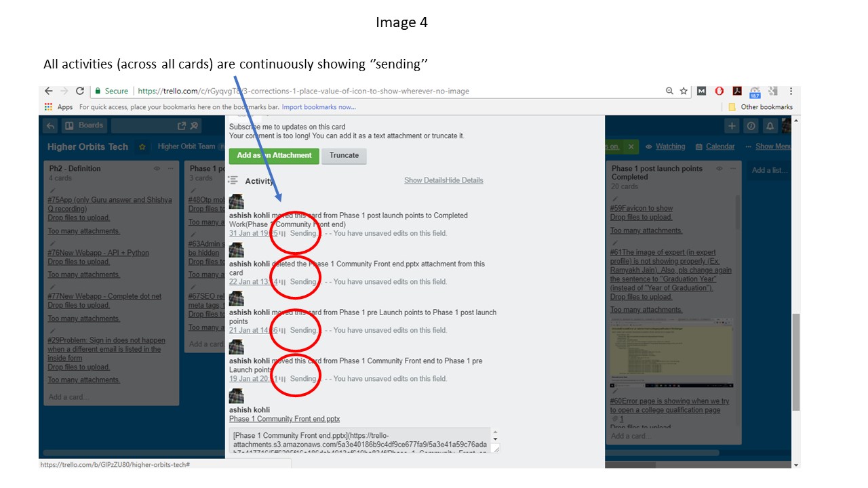Click Add a list… on the board

pos(769,170)
